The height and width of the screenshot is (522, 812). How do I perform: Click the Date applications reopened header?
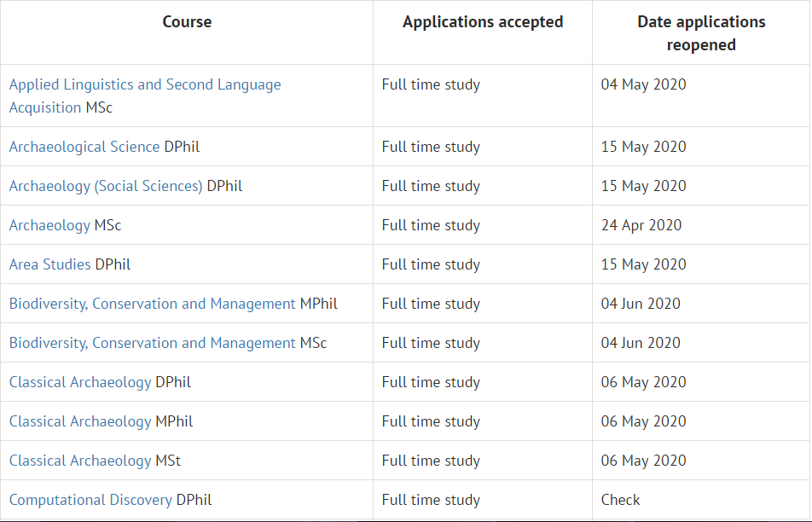point(701,33)
